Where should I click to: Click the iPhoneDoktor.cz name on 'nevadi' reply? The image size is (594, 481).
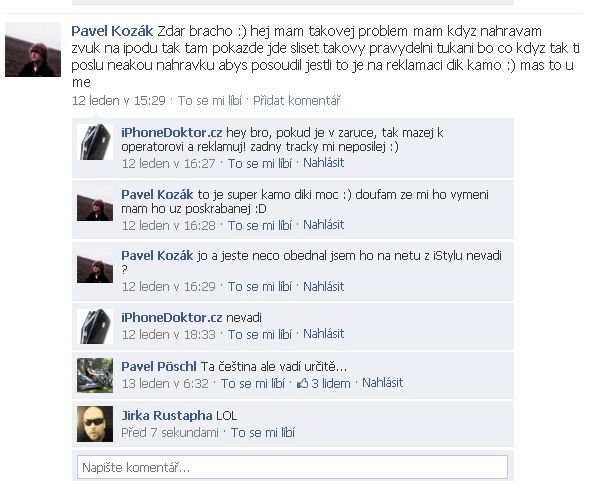(x=172, y=317)
